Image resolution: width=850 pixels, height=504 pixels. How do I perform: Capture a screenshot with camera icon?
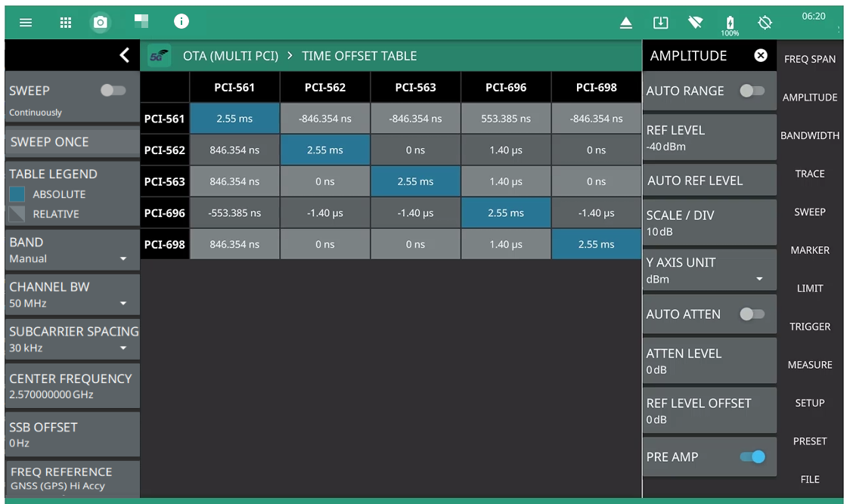(x=100, y=23)
